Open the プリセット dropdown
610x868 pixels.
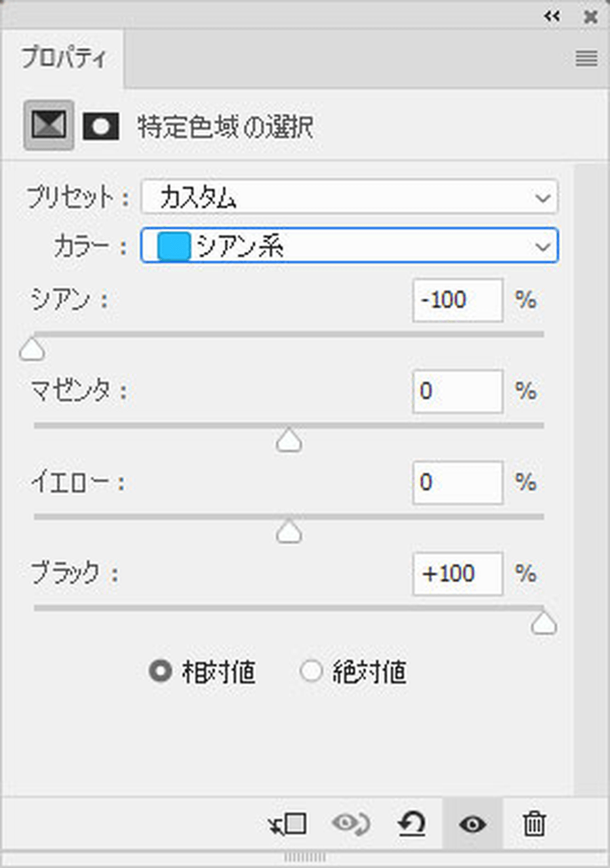349,198
